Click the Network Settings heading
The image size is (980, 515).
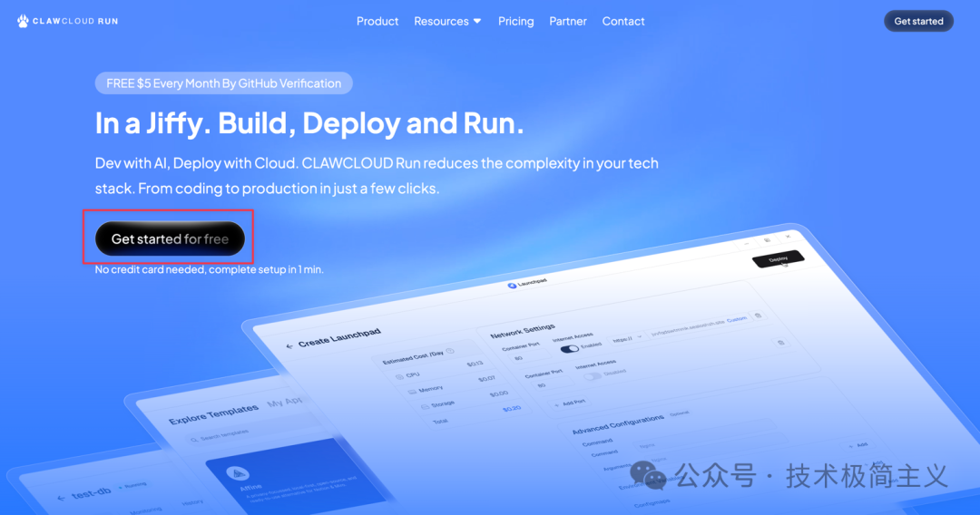pyautogui.click(x=523, y=331)
